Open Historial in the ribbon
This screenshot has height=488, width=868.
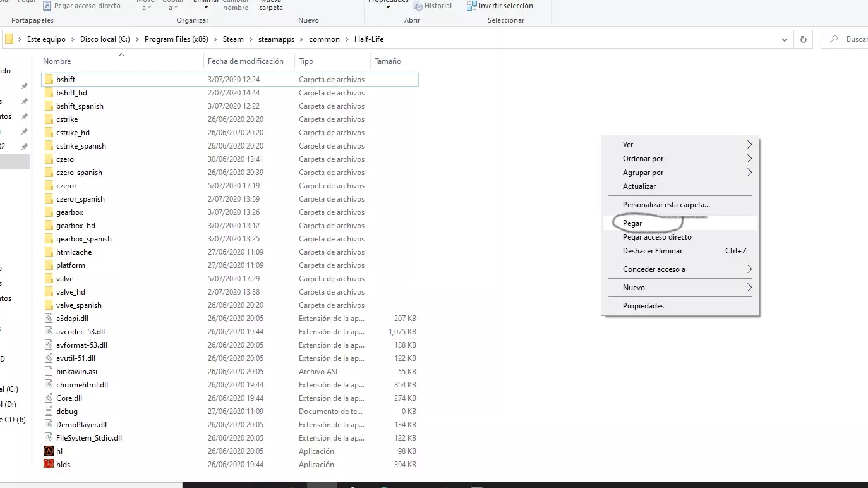click(433, 6)
